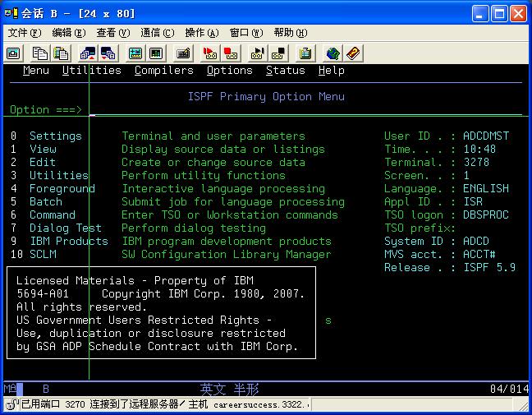This screenshot has width=532, height=415.
Task: Click the 'SW Configuration Library Manager' description
Action: pos(227,255)
